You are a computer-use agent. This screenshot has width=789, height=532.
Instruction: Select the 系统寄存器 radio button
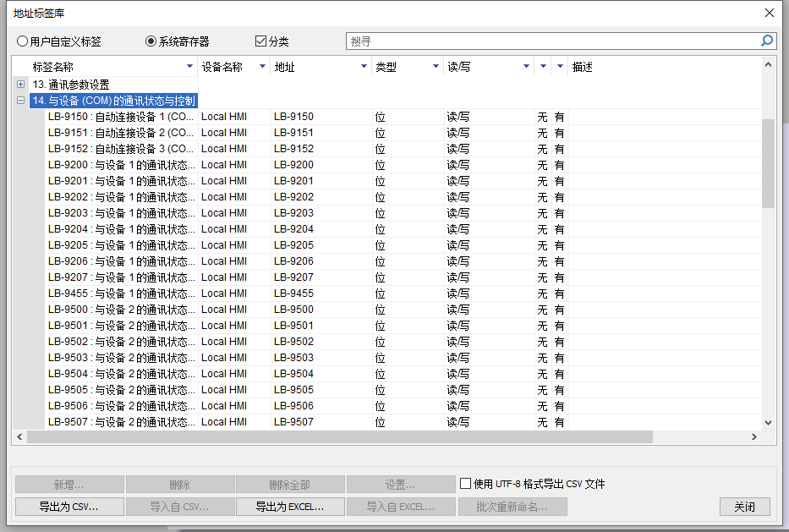(x=151, y=41)
